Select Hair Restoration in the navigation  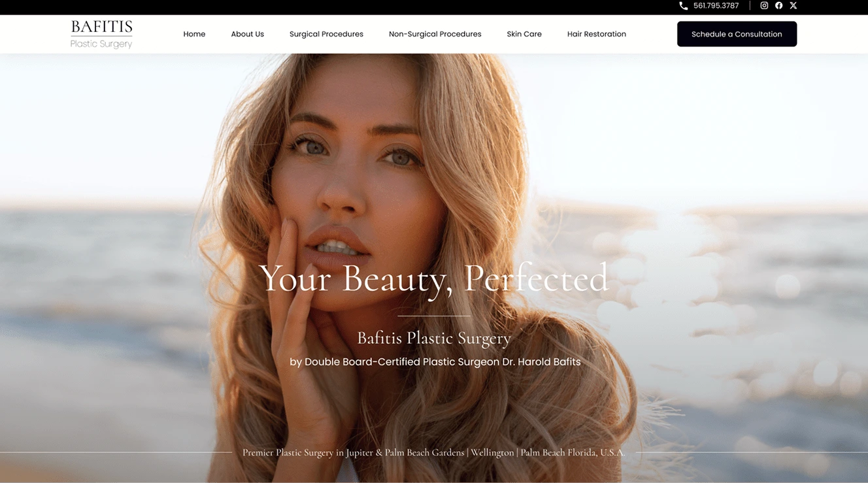[x=596, y=34]
